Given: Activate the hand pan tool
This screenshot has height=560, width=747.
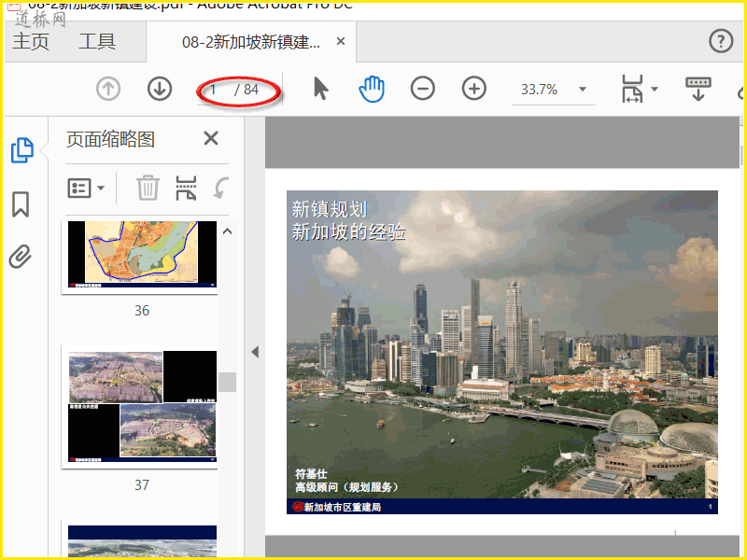Looking at the screenshot, I should point(372,89).
